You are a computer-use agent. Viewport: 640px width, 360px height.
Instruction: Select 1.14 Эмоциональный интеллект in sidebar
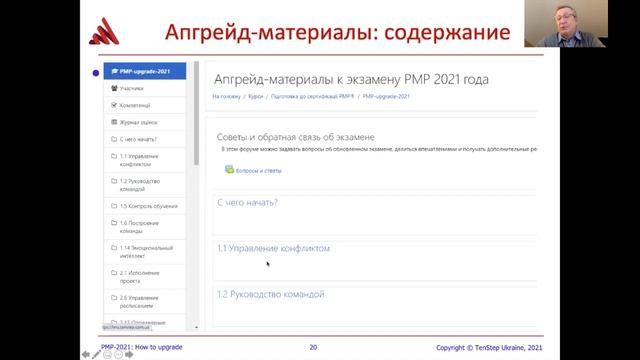(145, 252)
